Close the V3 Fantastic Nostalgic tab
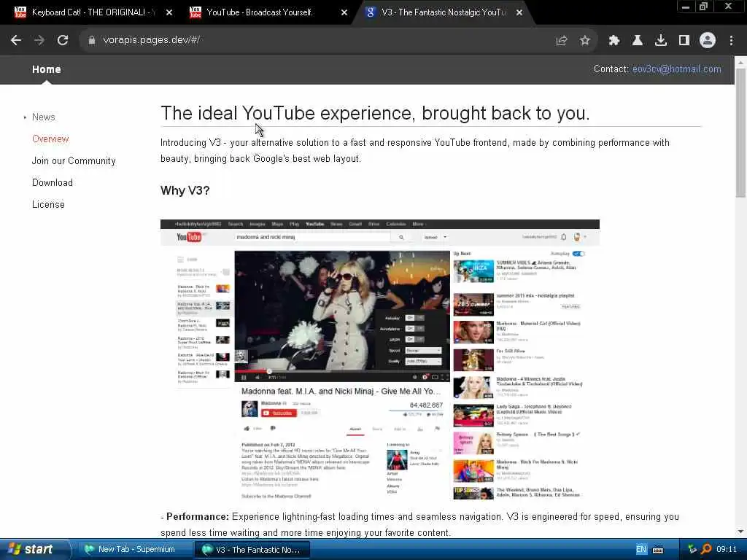 pyautogui.click(x=519, y=13)
